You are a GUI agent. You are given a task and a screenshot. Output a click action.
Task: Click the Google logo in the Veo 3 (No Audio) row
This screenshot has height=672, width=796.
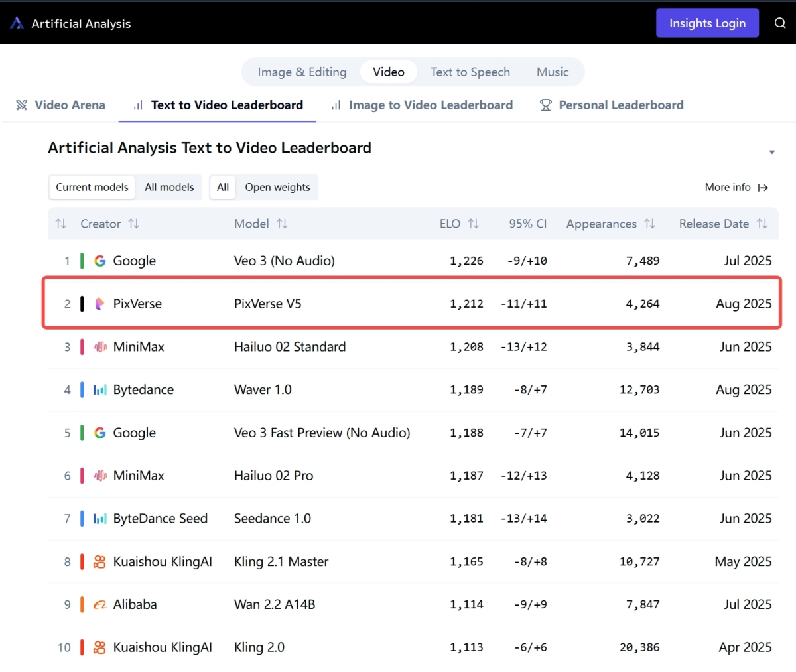[100, 261]
